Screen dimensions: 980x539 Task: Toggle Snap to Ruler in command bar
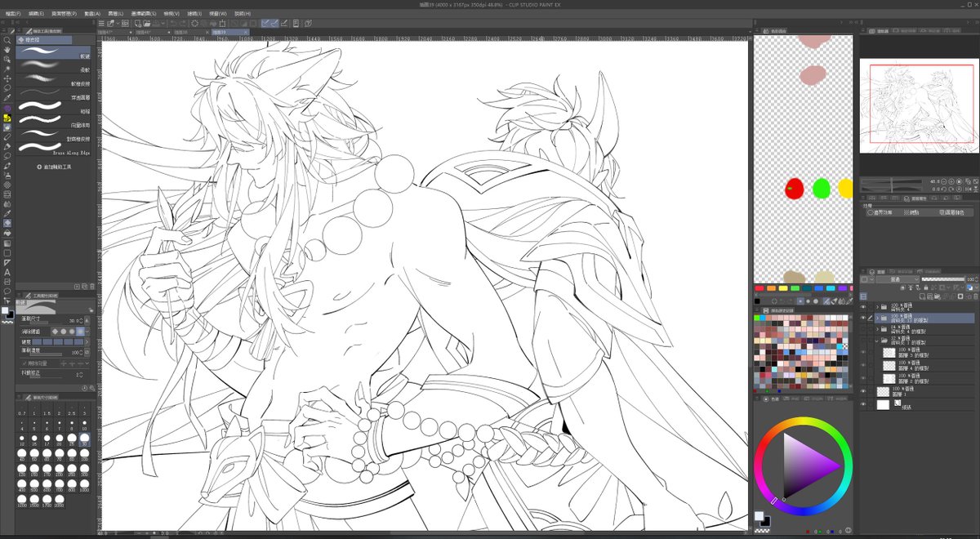[267, 23]
